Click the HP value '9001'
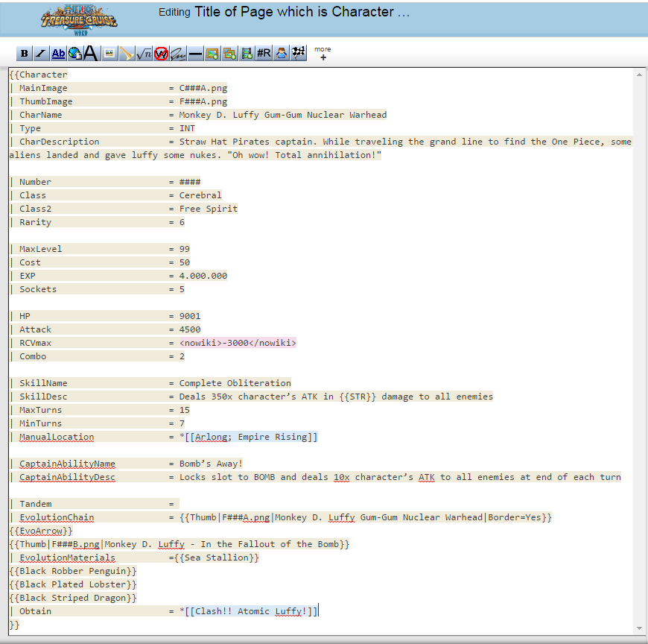 (190, 316)
